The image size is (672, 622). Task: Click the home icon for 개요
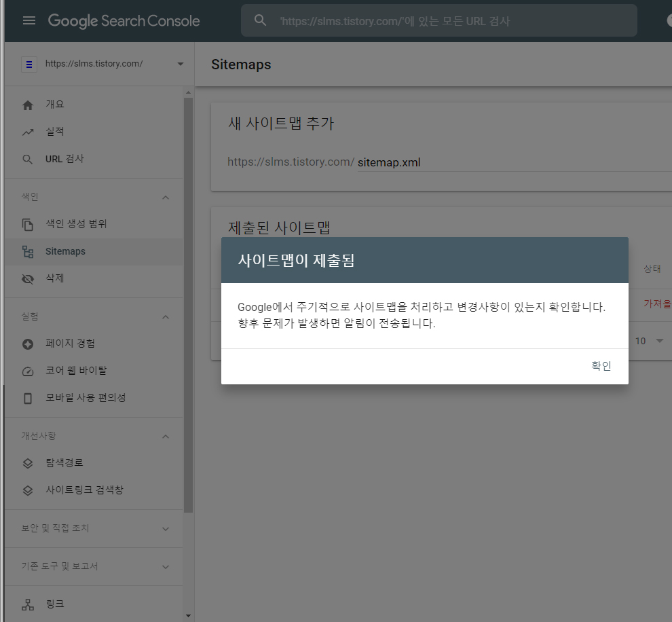[28, 105]
